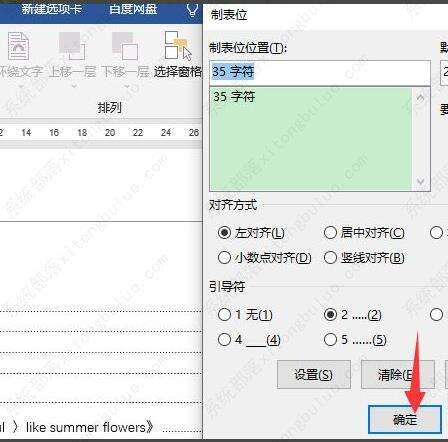Open the 选择窗格 selection pane
The width and height of the screenshot is (448, 442).
pos(178,55)
